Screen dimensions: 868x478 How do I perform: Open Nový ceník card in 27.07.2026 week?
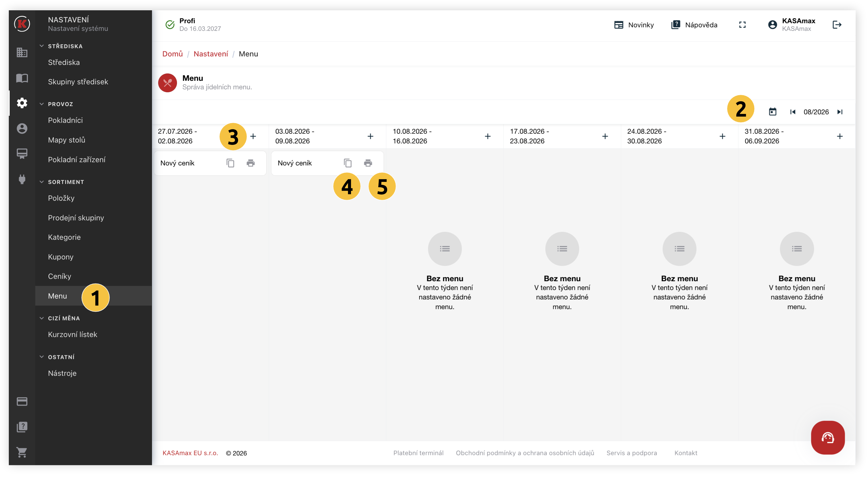[x=210, y=163]
